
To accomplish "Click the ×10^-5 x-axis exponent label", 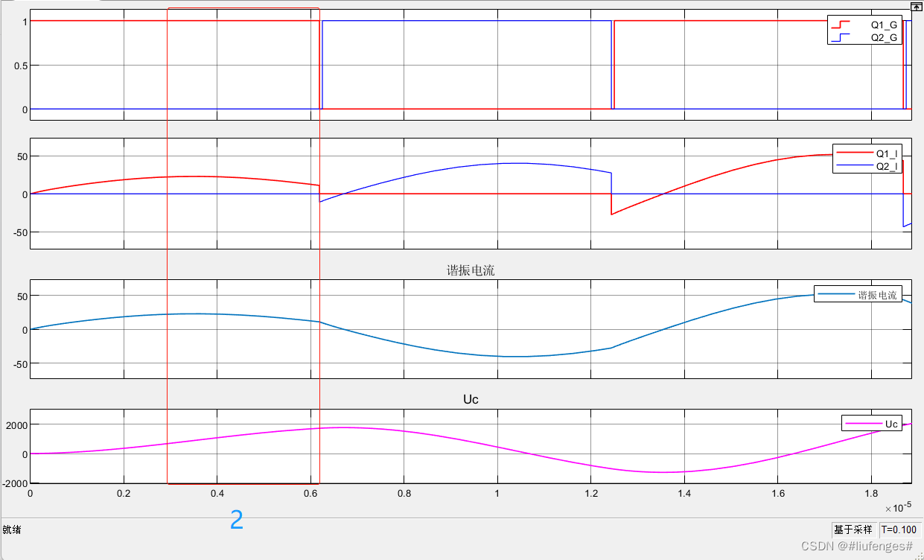I will 898,507.
